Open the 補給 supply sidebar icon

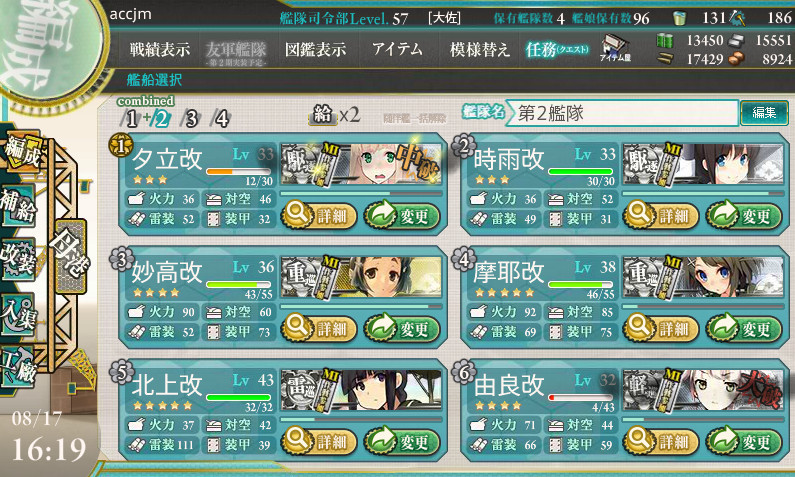(19, 206)
